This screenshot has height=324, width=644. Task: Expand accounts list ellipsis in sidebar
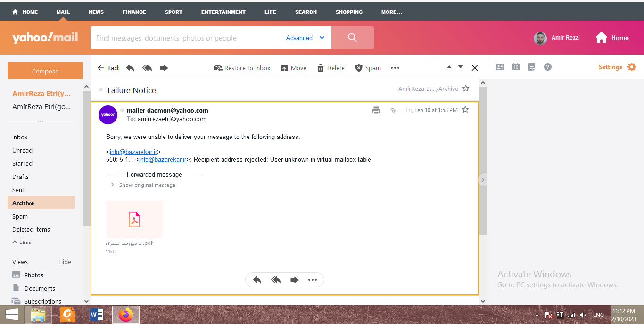41,121
